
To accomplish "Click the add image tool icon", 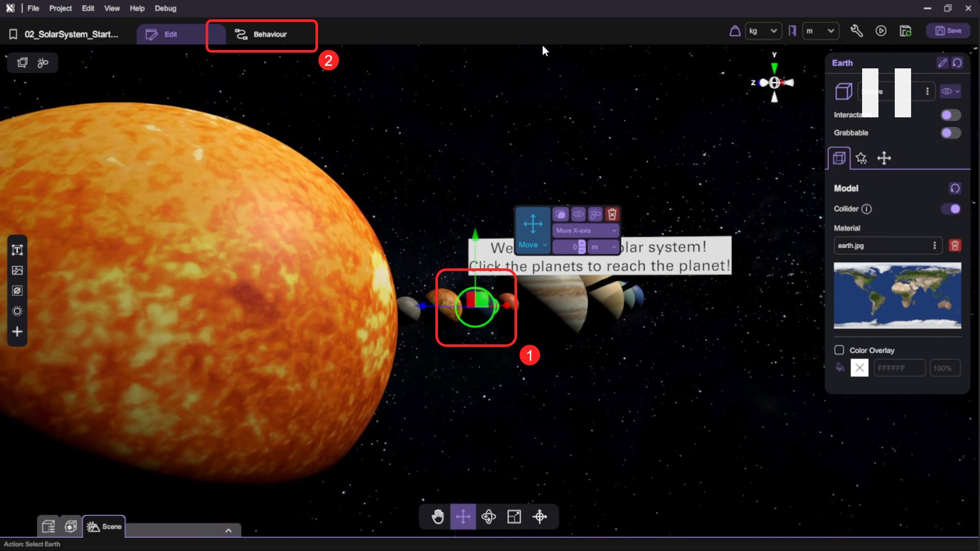I will pos(17,270).
